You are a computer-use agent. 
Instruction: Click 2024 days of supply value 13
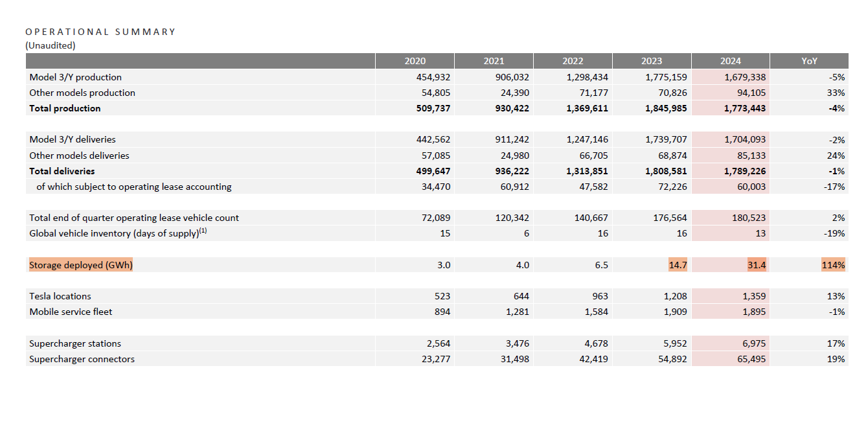click(760, 233)
